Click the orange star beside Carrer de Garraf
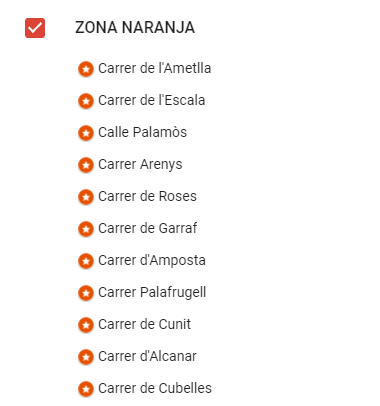 pyautogui.click(x=86, y=229)
